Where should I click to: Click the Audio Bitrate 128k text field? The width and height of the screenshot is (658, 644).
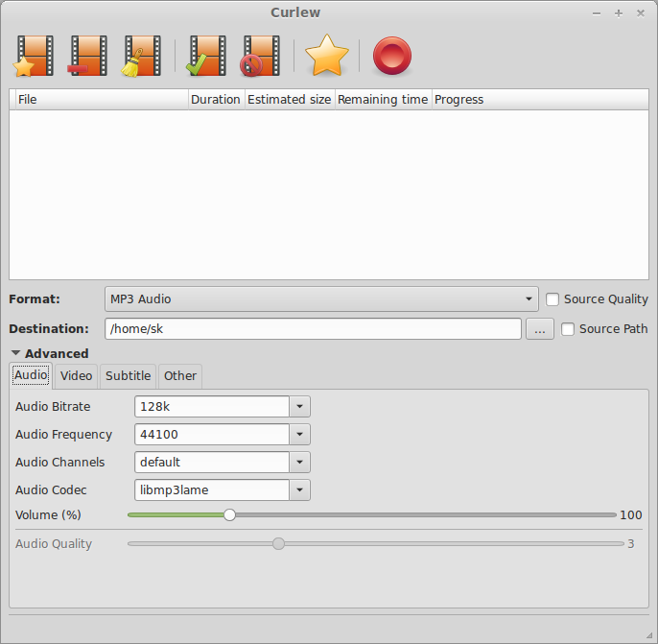pyautogui.click(x=212, y=406)
